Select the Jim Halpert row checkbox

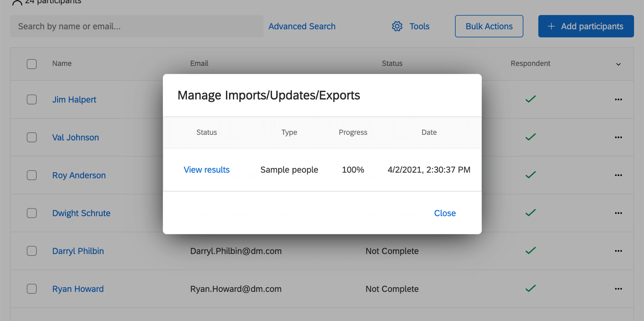pos(32,100)
